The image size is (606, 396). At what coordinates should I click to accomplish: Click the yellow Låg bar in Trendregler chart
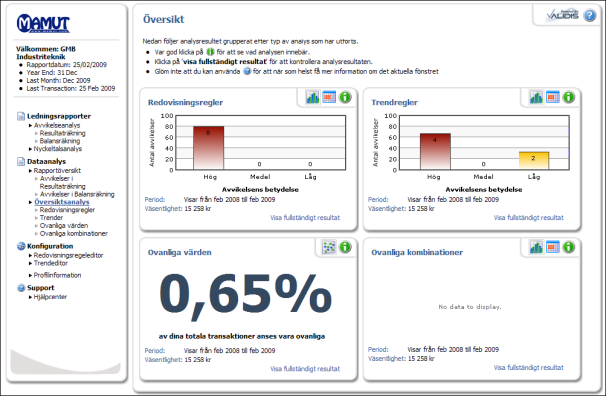coord(534,161)
